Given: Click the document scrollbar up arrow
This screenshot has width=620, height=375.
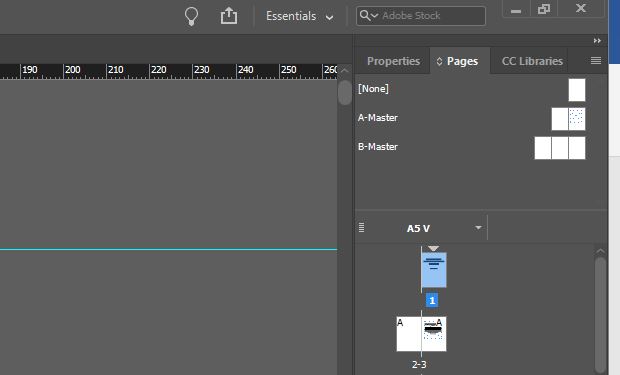Looking at the screenshot, I should [344, 70].
